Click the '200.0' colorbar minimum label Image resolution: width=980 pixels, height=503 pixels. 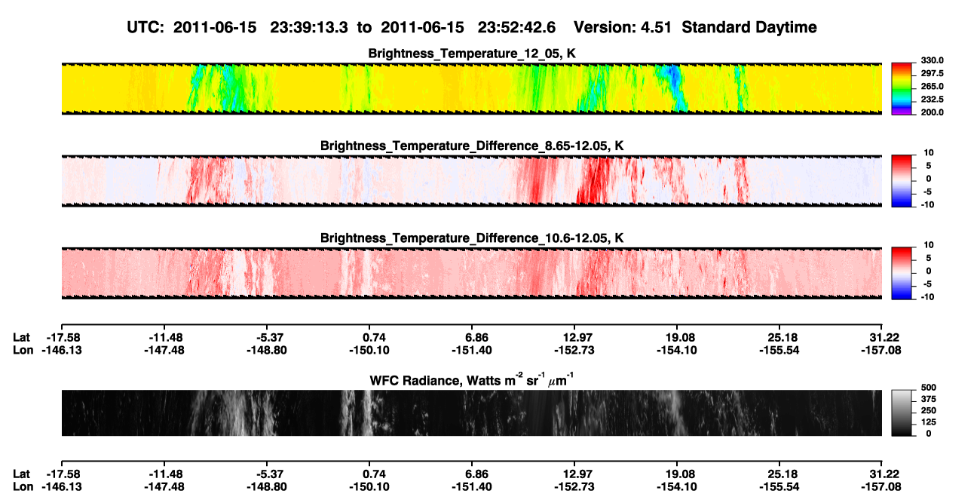tap(931, 112)
